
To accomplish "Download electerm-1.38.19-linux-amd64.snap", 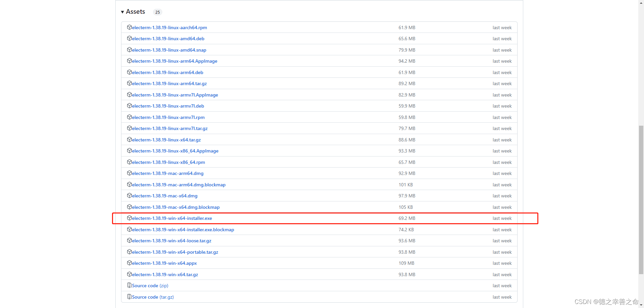I will tap(169, 50).
